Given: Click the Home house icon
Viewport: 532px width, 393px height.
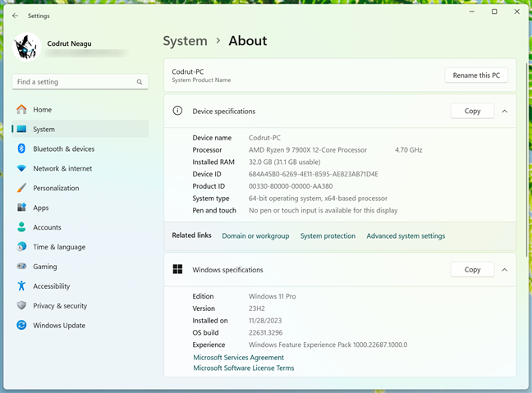Looking at the screenshot, I should click(21, 109).
